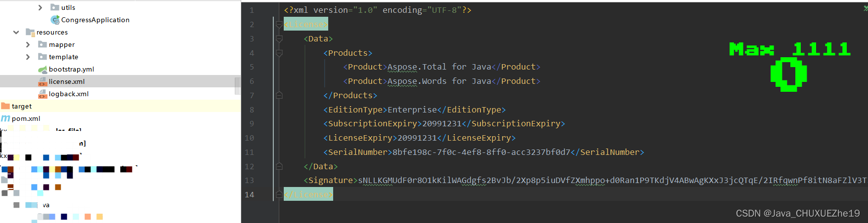The width and height of the screenshot is (868, 223).
Task: Click the Enterprise EditionType value
Action: tap(412, 110)
